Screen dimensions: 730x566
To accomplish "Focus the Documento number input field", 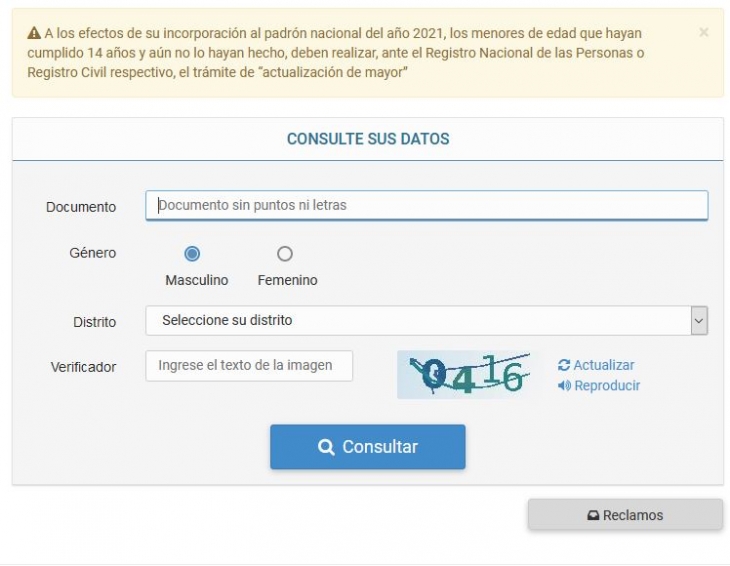I will (x=426, y=205).
